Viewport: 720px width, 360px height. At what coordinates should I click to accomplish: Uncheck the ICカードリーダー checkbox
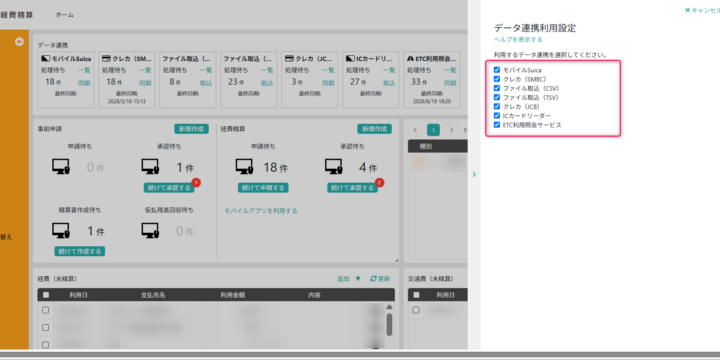coord(496,115)
